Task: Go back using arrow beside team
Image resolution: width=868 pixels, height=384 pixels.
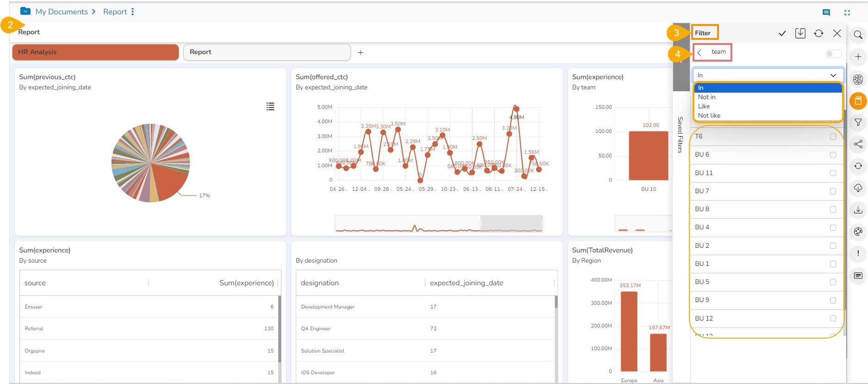Action: point(699,52)
